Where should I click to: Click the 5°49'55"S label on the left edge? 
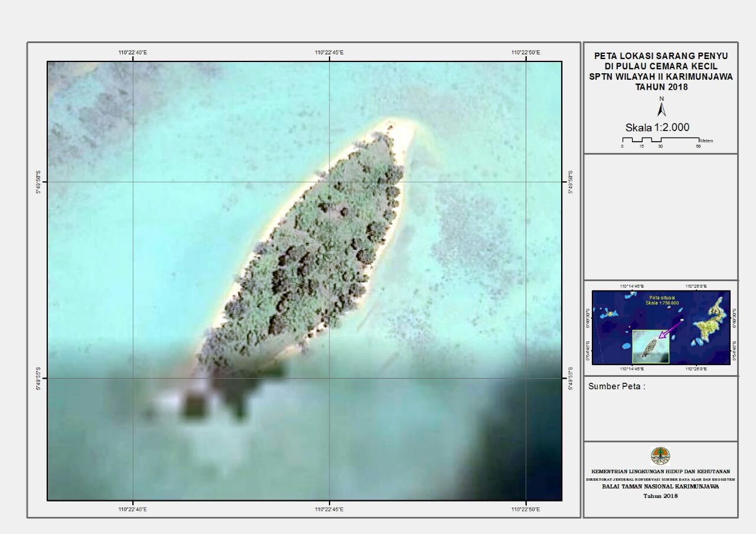pyautogui.click(x=40, y=378)
